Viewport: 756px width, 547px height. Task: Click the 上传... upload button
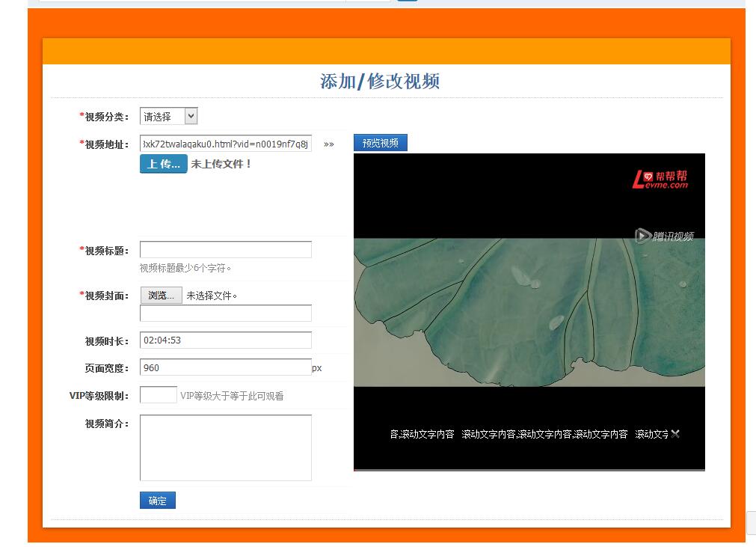point(163,164)
